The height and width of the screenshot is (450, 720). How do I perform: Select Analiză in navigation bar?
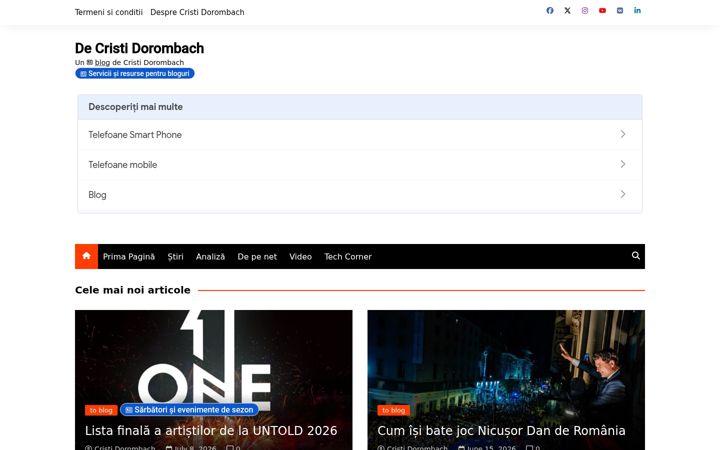(x=210, y=257)
